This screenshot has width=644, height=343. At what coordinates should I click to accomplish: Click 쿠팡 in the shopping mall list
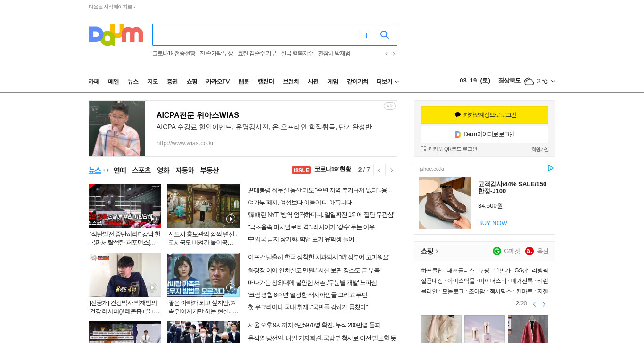(x=484, y=270)
